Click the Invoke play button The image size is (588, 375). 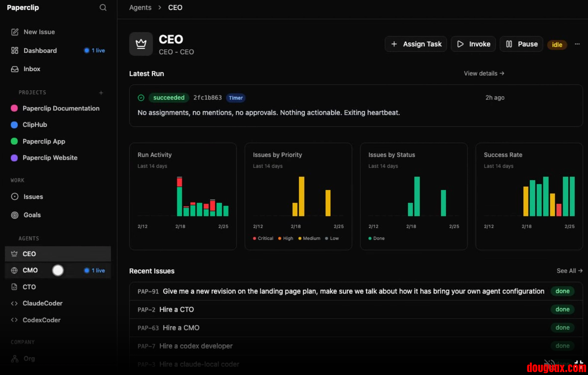tap(473, 44)
